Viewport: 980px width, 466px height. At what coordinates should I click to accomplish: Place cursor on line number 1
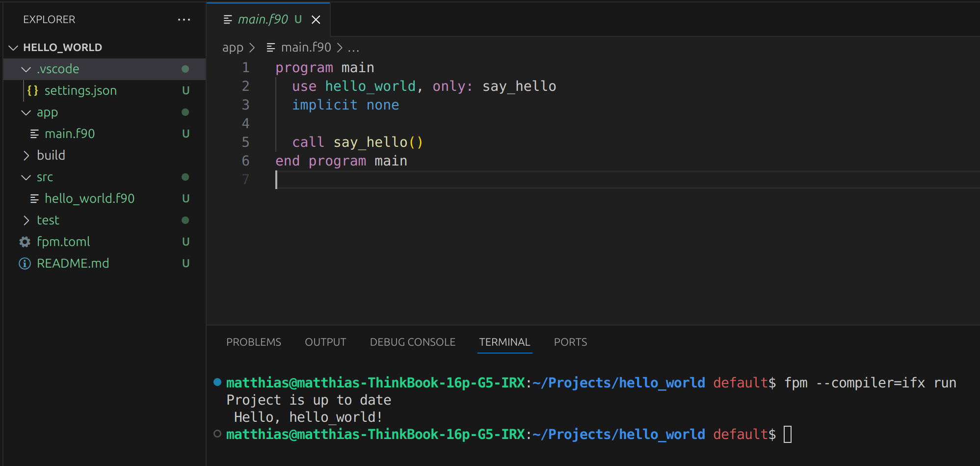(x=245, y=68)
